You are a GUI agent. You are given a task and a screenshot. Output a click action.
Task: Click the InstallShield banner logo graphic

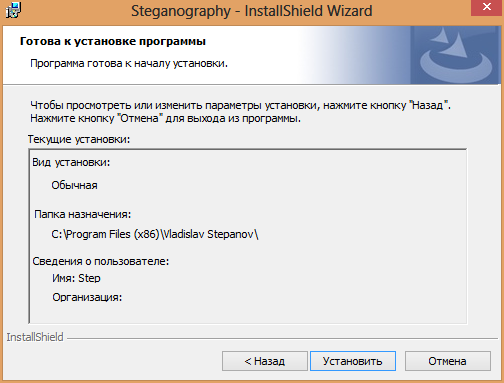coord(455,55)
